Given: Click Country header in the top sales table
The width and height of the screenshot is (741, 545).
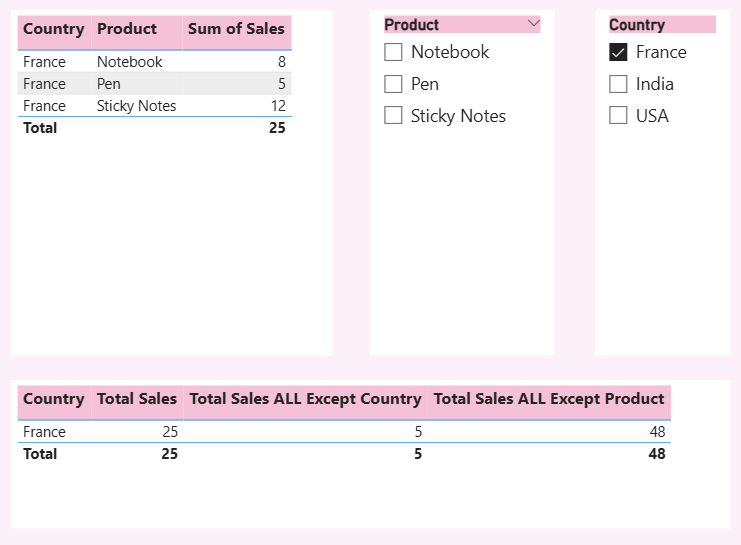Looking at the screenshot, I should pyautogui.click(x=53, y=29).
